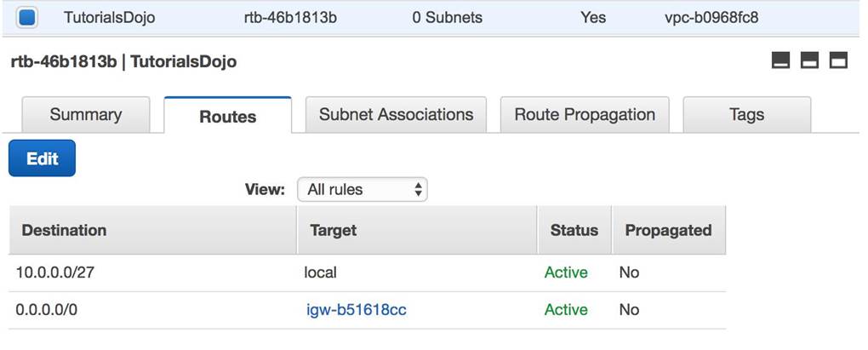Follow the igw-b51618cc target link
Viewport: 868px width, 350px height.
point(357,310)
